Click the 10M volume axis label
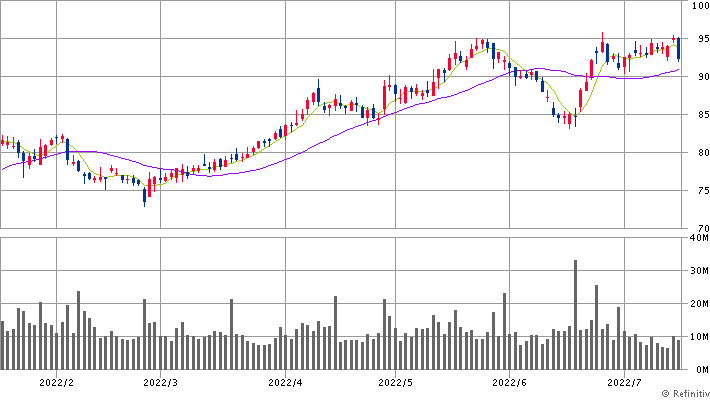This screenshot has width=710, height=400. (x=699, y=337)
